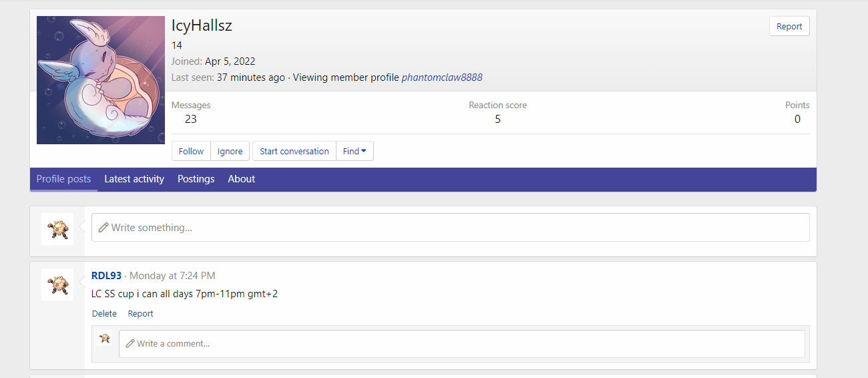Screen dimensions: 868x378
Task: Select the Profile posts tab
Action: (x=63, y=179)
